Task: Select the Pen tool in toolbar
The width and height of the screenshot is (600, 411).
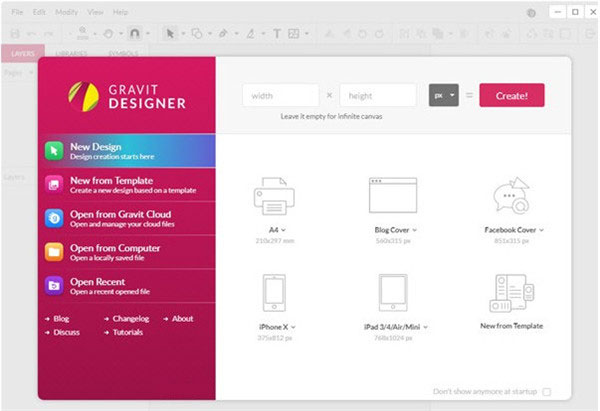Action: pos(223,34)
